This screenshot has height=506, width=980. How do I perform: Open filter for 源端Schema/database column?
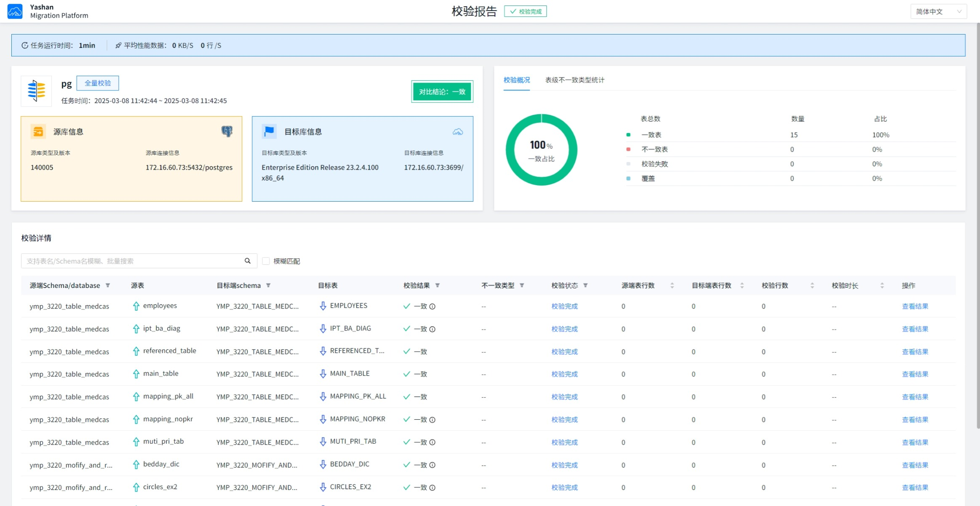click(x=108, y=285)
